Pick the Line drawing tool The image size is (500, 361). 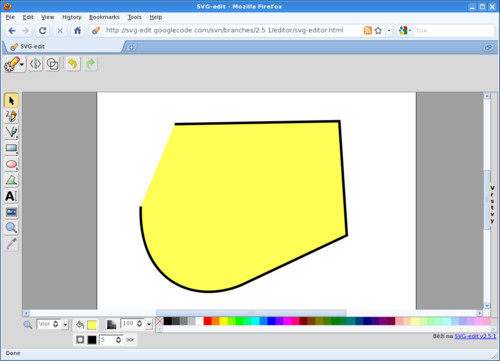pyautogui.click(x=11, y=132)
